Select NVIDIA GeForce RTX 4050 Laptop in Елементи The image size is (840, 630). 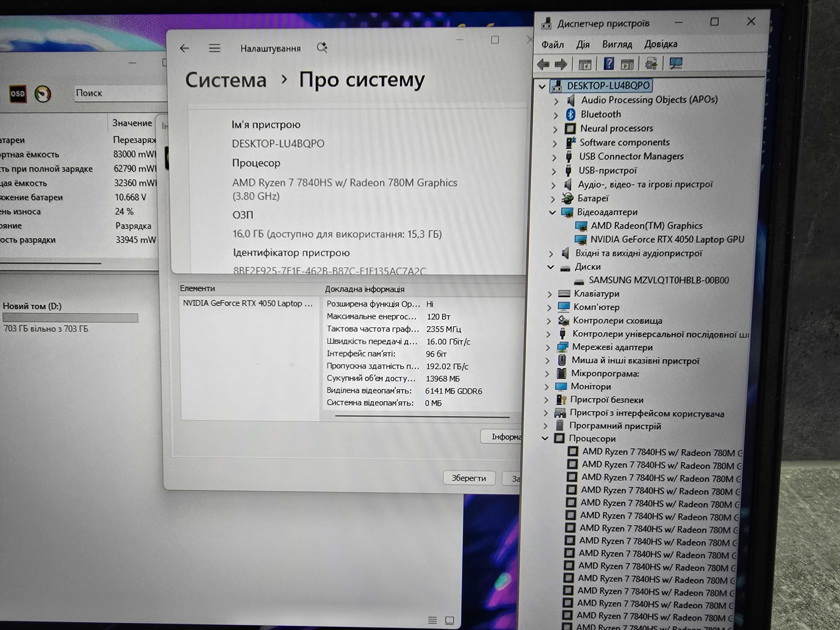click(248, 303)
